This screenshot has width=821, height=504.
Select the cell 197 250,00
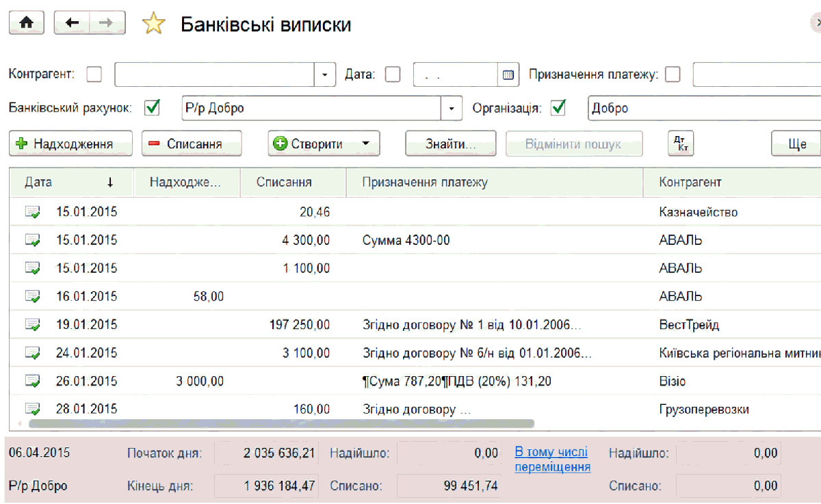pos(293,324)
